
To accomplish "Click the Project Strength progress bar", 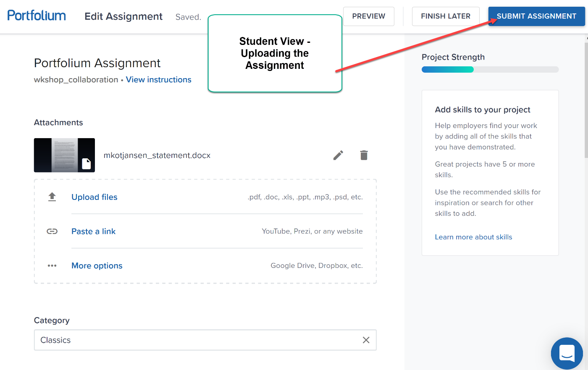I will pos(490,70).
